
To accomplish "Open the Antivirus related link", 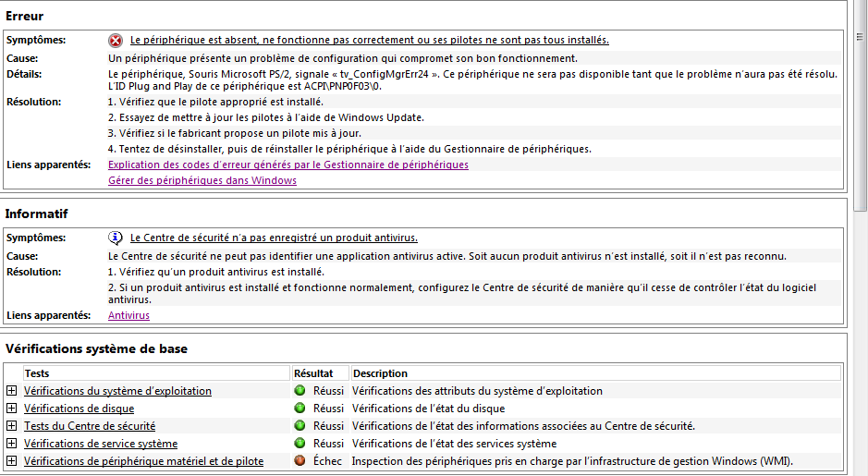I will coord(128,315).
